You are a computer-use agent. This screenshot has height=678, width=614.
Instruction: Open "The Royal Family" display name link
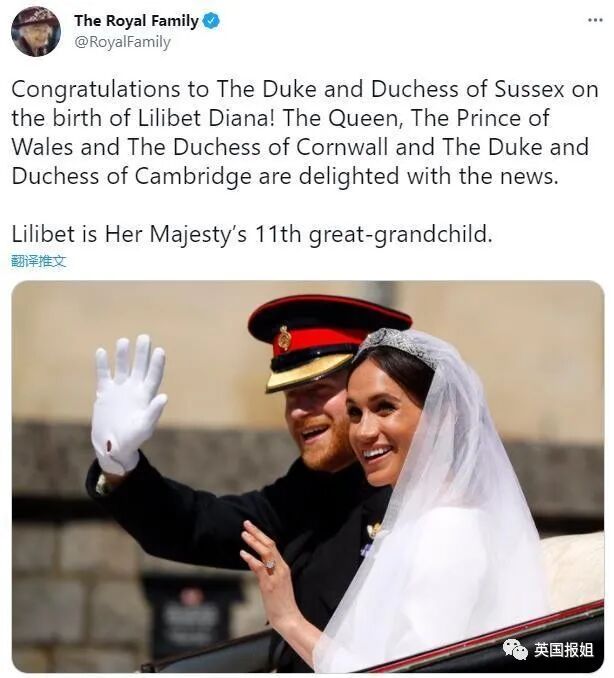(x=136, y=20)
